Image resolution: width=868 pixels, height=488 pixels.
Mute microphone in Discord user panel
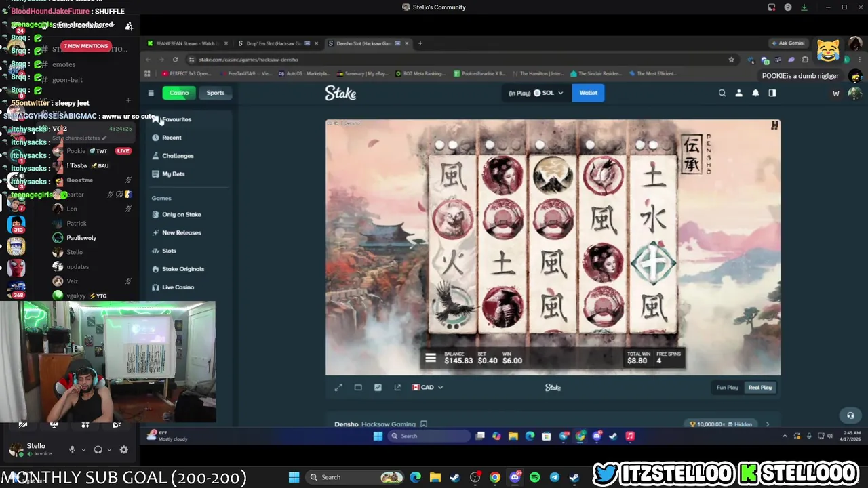(72, 449)
